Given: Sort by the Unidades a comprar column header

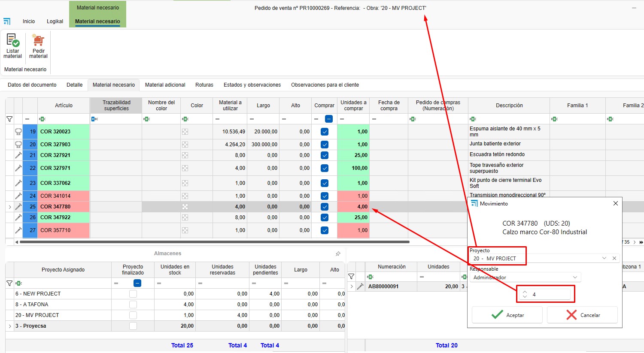Looking at the screenshot, I should (353, 106).
